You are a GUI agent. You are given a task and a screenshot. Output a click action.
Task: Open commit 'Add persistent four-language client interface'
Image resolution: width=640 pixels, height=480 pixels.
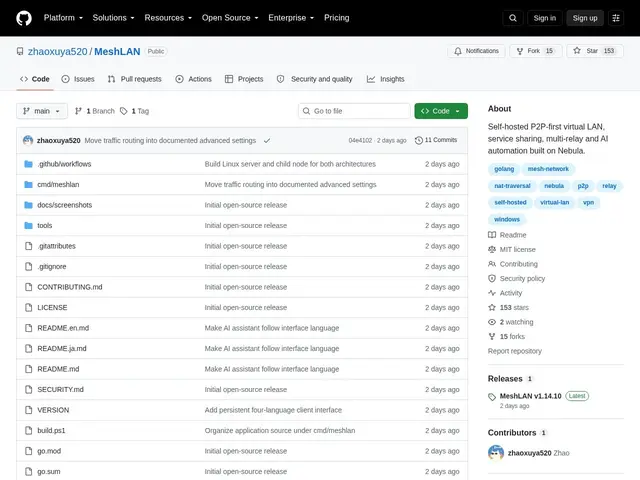pos(273,410)
